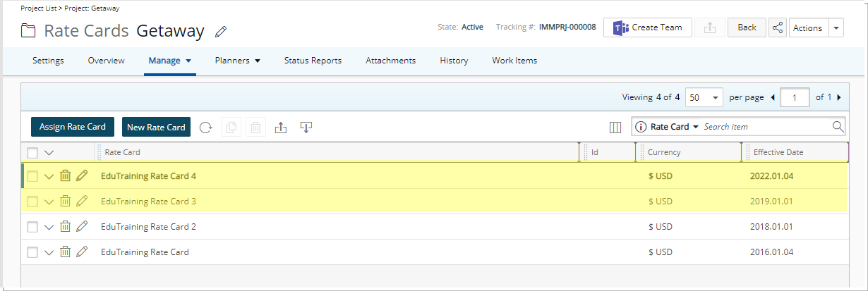Delete EduTraining Rate Card 2

(65, 227)
